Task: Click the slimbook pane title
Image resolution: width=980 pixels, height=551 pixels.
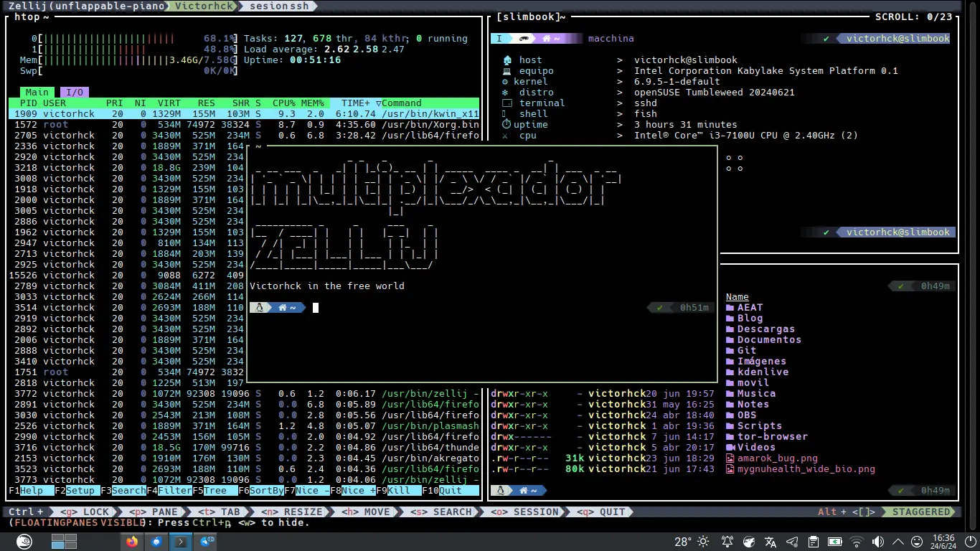Action: click(x=531, y=17)
